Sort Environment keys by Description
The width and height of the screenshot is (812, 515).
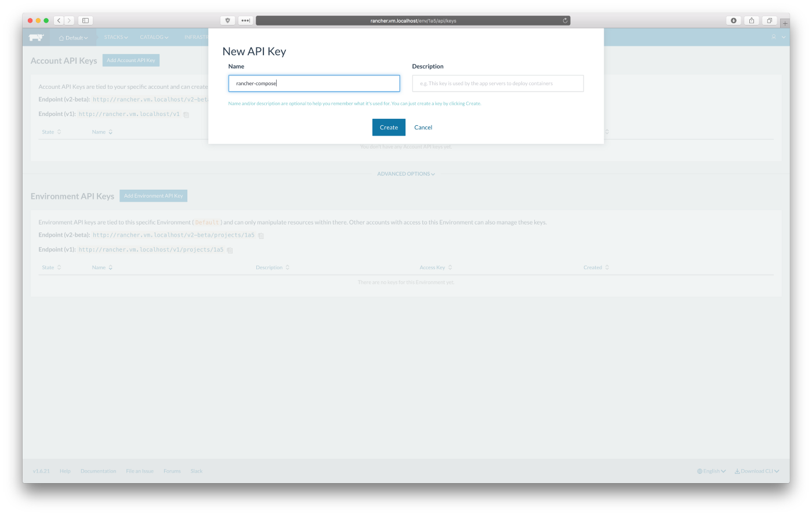pyautogui.click(x=273, y=267)
